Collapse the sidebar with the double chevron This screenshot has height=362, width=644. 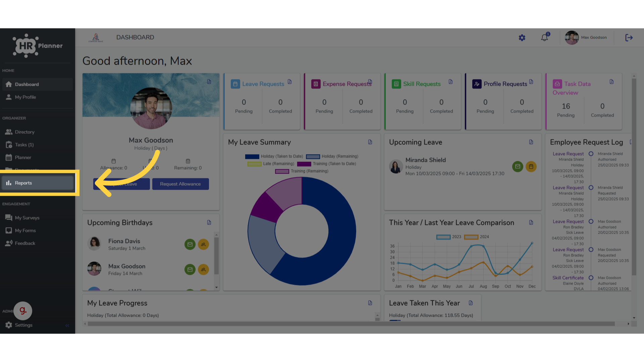point(67,325)
